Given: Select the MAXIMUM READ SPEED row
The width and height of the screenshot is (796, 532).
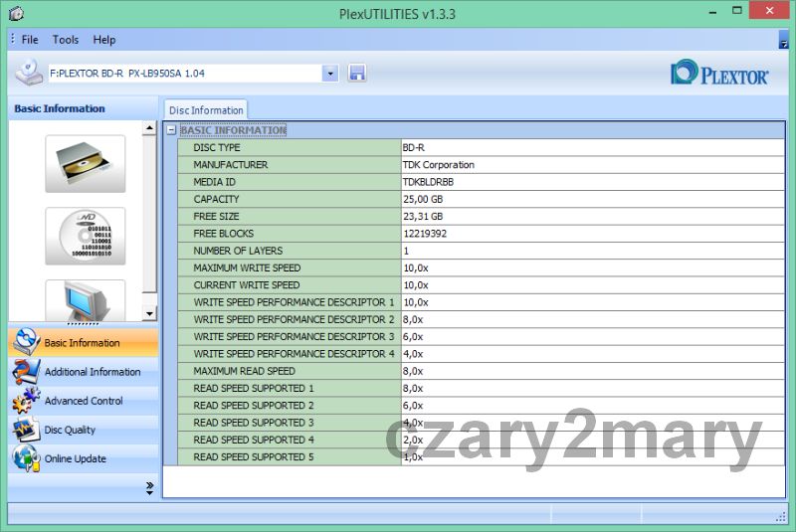Looking at the screenshot, I should (481, 371).
